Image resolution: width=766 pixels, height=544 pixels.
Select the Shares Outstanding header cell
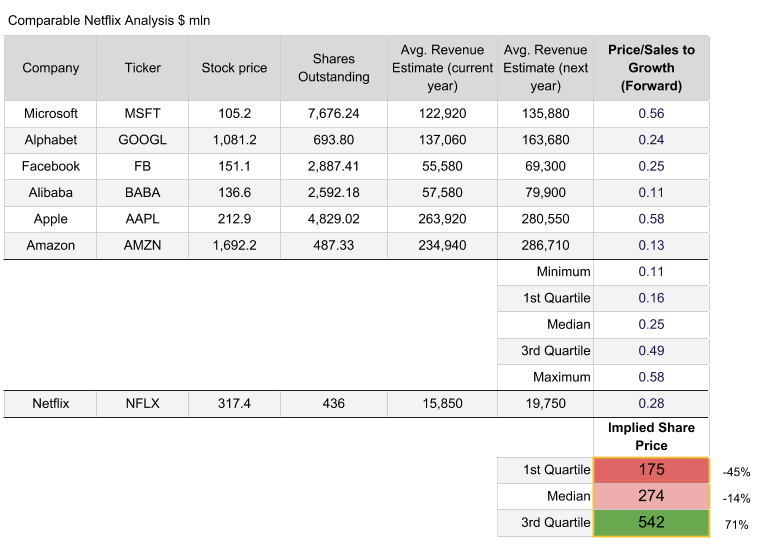coord(333,68)
